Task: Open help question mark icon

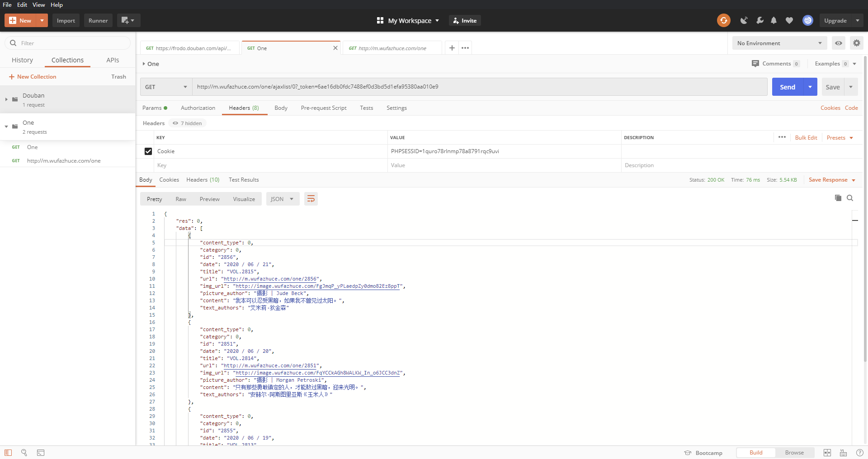Action: point(860,453)
